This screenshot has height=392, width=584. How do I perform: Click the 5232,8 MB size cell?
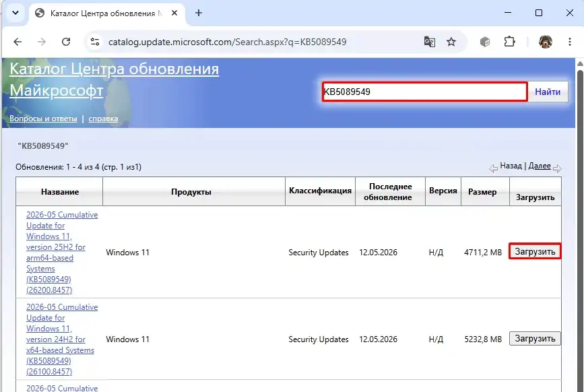[483, 339]
